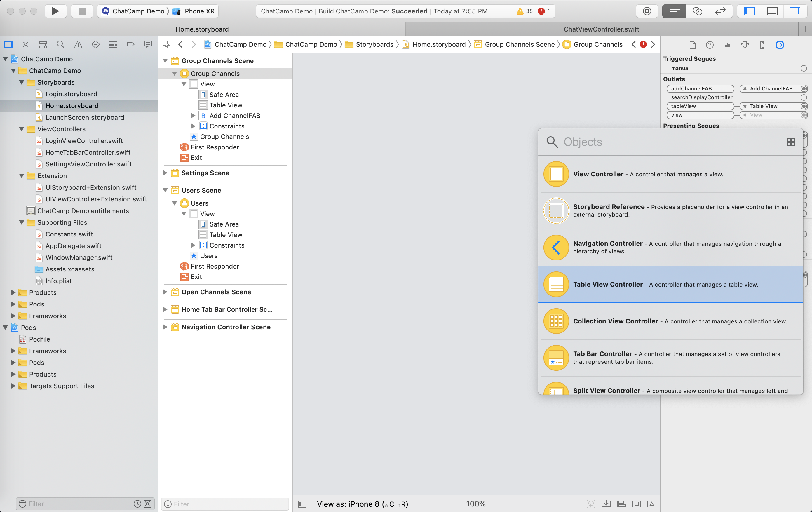The image size is (812, 512).
Task: Select Group Channels Scene in jump bar
Action: point(515,45)
